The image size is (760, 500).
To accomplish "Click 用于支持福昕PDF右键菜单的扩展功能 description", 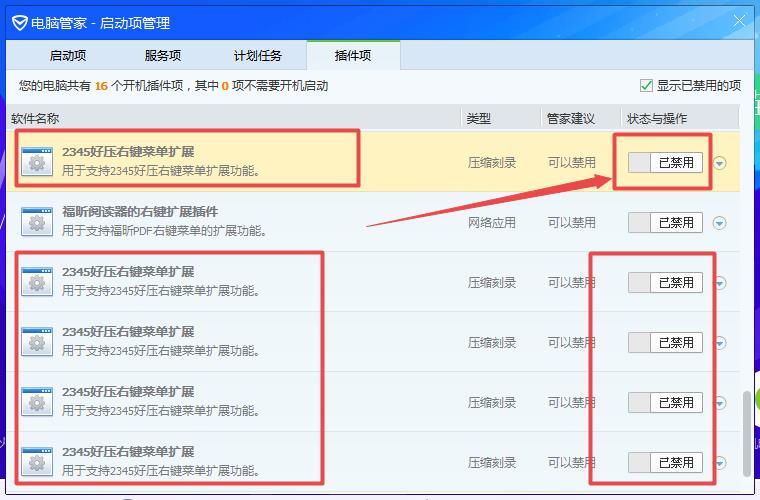I will click(164, 231).
